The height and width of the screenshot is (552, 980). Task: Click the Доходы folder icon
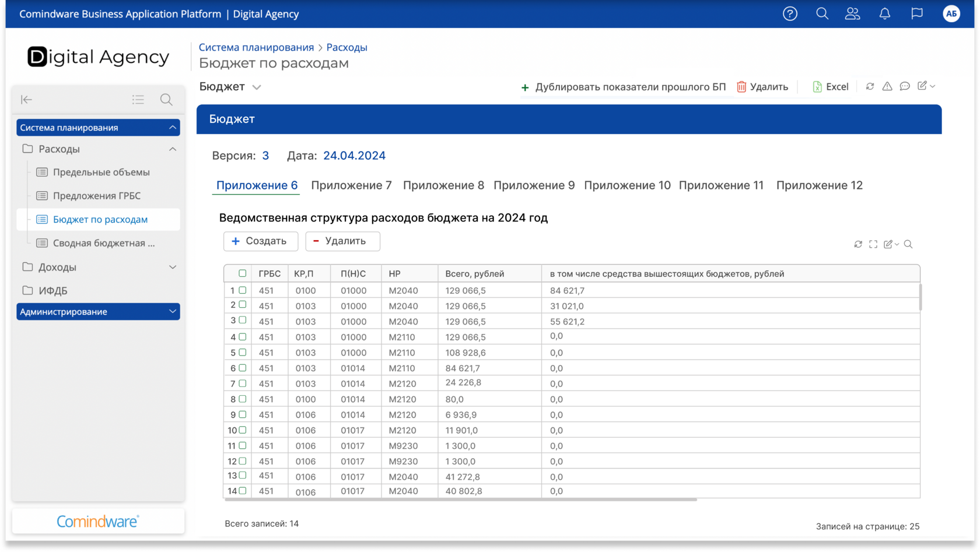click(27, 267)
